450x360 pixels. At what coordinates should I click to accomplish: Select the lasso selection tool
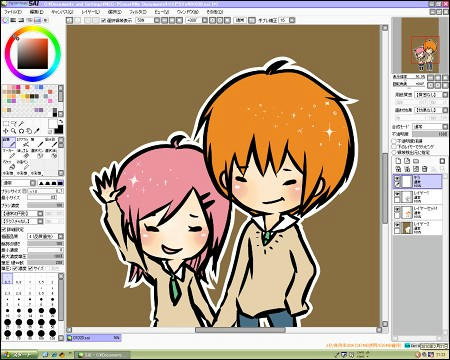coord(13,124)
